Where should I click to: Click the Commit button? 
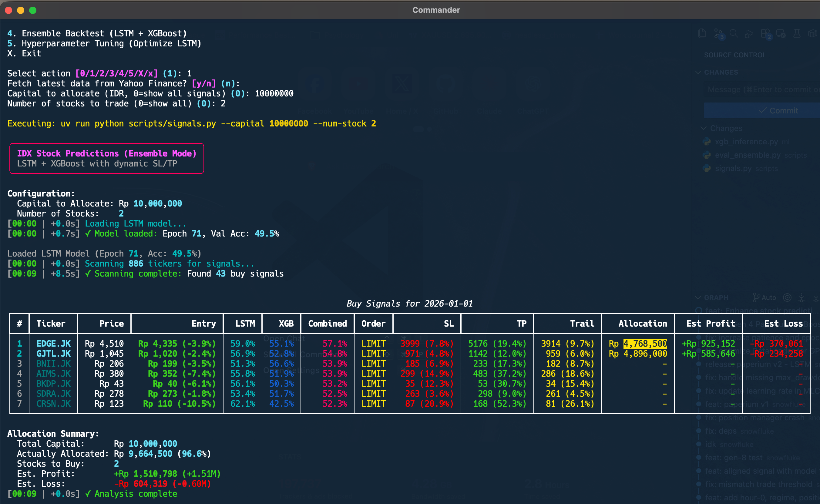click(x=762, y=110)
